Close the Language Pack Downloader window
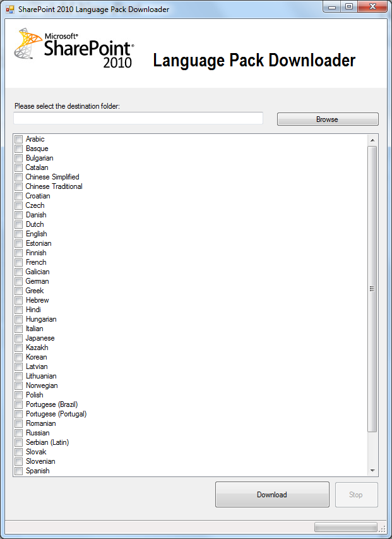This screenshot has height=539, width=392. [x=373, y=6]
